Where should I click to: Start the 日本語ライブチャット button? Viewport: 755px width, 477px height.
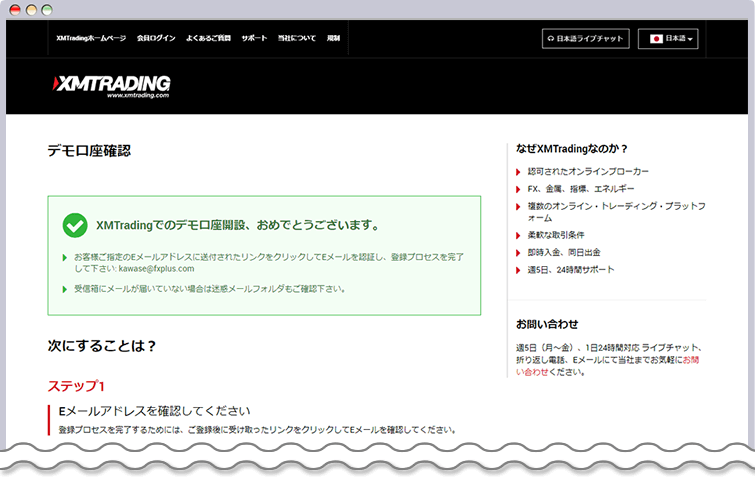(586, 39)
